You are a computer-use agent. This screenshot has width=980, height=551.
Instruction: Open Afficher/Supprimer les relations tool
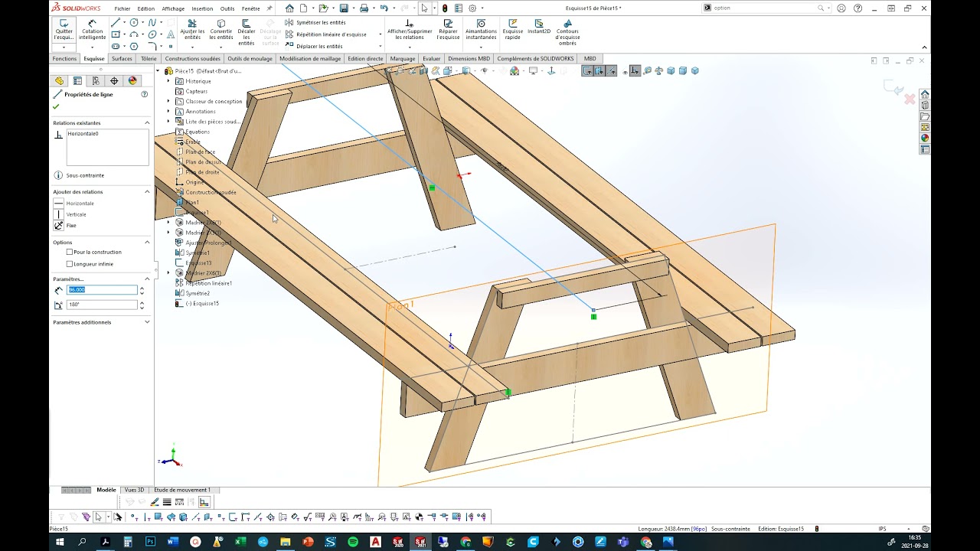click(409, 31)
